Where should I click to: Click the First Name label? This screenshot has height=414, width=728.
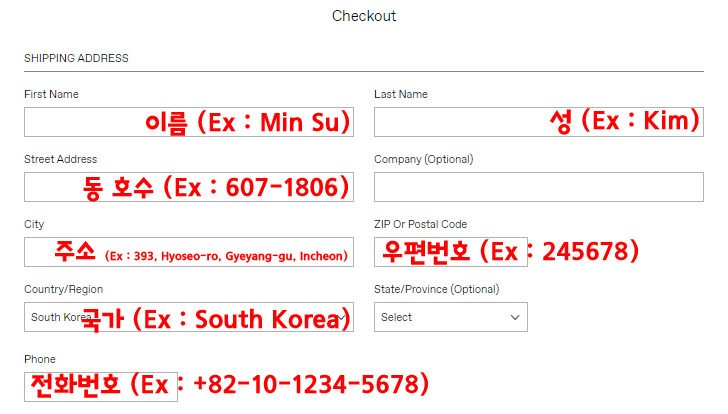[51, 94]
